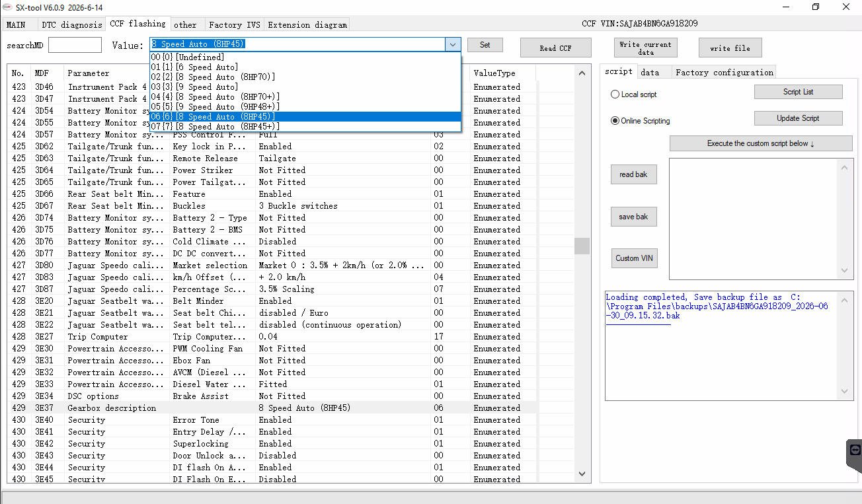This screenshot has width=862, height=504.
Task: Click script text area scroll down arrow
Action: coord(845,270)
